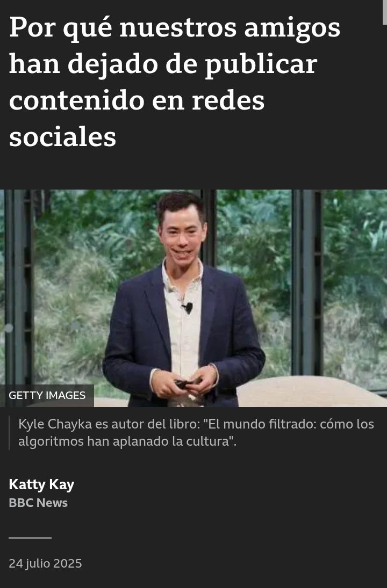387x588 pixels.
Task: Click the article headline about redes sociales
Action: coord(175,82)
